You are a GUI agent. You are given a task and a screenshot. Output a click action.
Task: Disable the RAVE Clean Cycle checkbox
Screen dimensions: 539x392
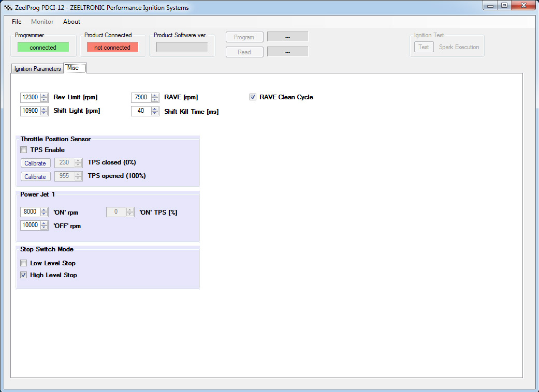(x=253, y=97)
